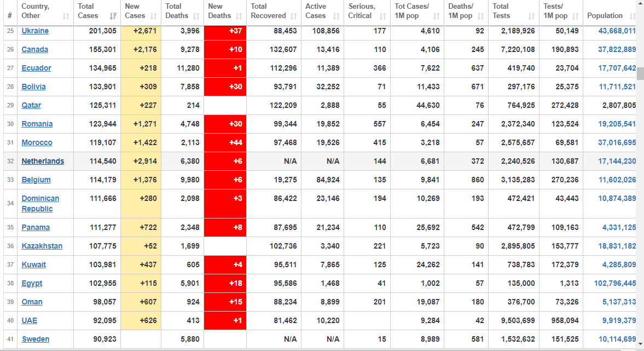The image size is (644, 351).
Task: Sort by Tot Cases/1M pop arrows
Action: 436,16
